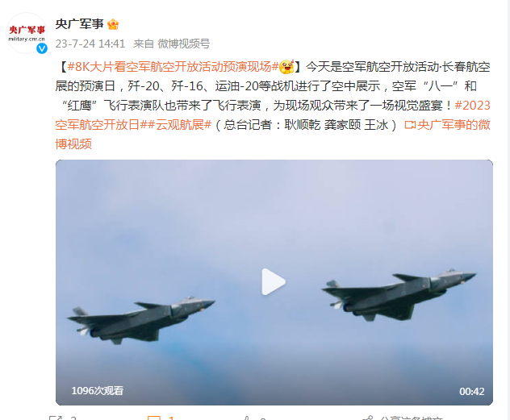Click the share icon at bottom right
The image size is (510, 420).
coord(367,418)
